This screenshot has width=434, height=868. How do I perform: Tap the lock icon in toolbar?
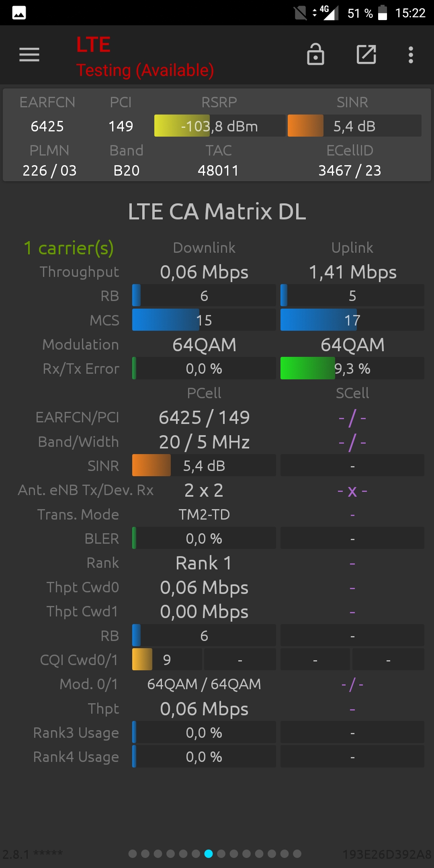(x=315, y=54)
